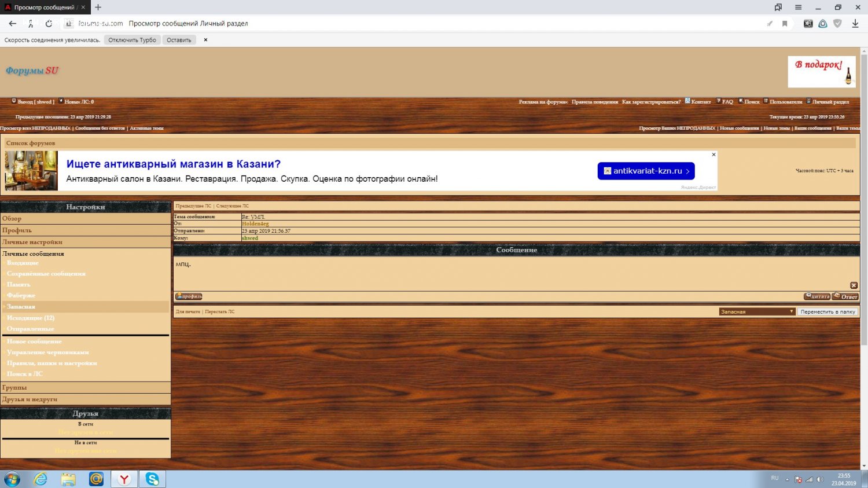Expand Друзья и недруги section
868x488 pixels.
click(30, 399)
